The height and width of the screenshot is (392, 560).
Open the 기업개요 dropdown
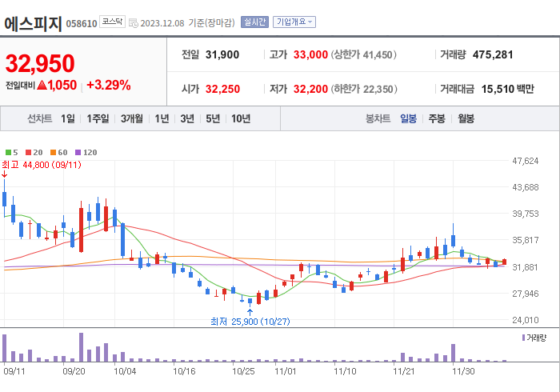[x=294, y=22]
